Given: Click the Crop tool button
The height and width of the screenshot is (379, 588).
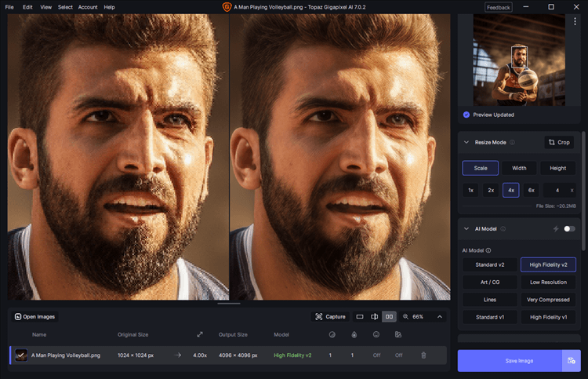Looking at the screenshot, I should pos(560,143).
